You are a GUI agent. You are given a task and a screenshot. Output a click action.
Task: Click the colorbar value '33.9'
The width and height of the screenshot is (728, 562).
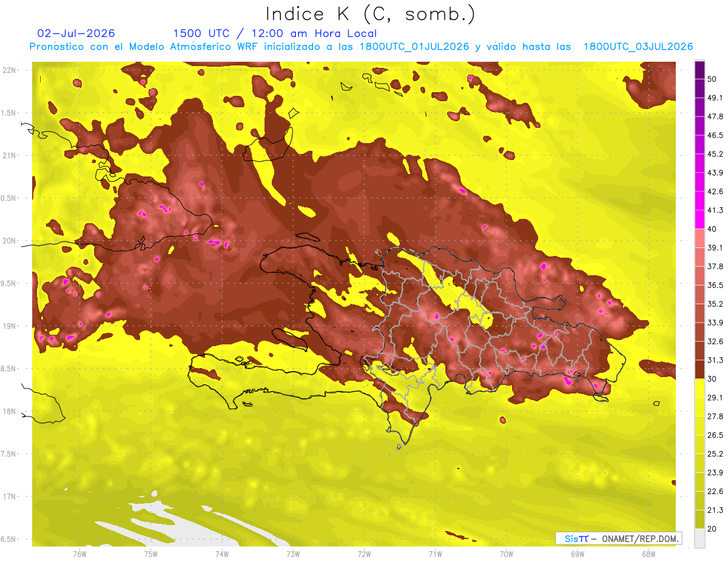coord(715,323)
